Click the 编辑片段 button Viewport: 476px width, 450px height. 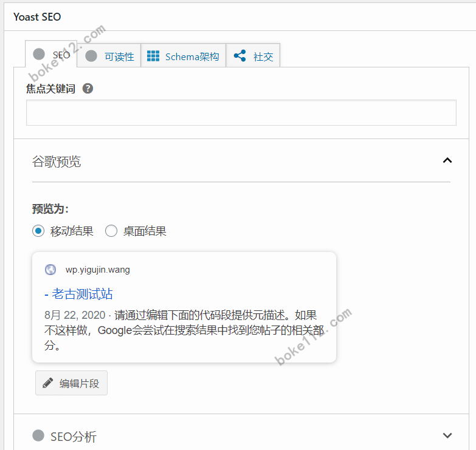coord(71,383)
